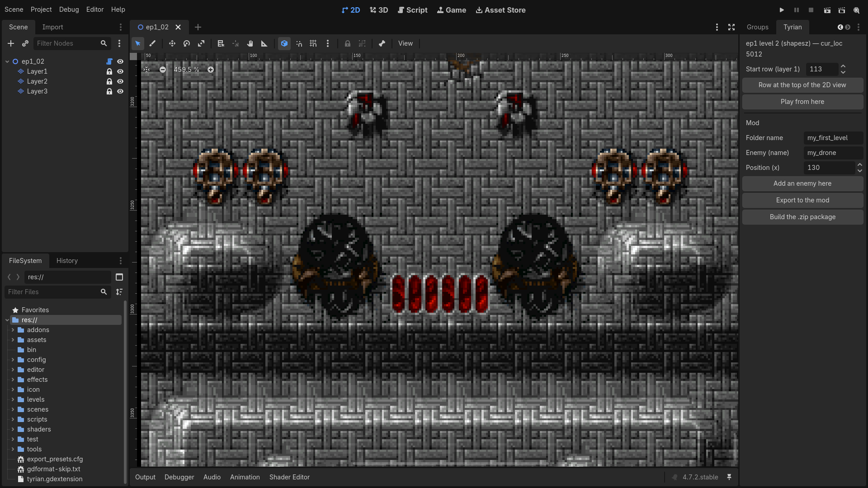Click the Folder name input field
This screenshot has width=868, height=488.
833,138
